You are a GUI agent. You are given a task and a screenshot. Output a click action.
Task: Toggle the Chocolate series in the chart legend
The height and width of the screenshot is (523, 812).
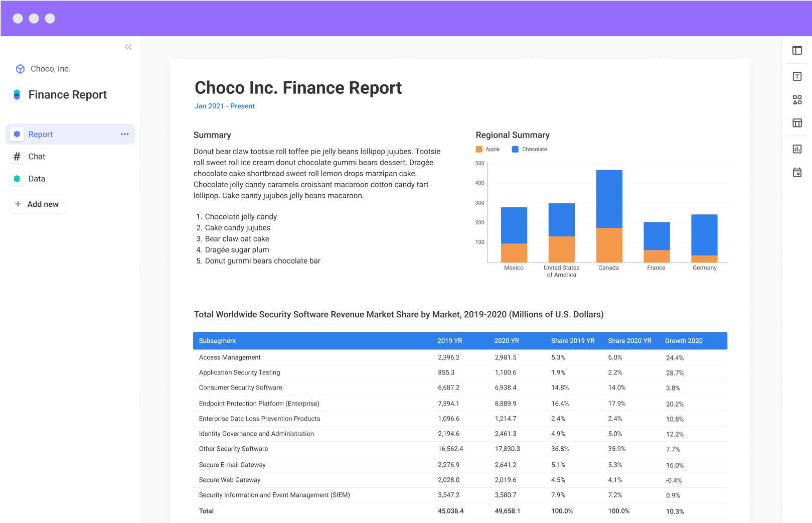(529, 149)
